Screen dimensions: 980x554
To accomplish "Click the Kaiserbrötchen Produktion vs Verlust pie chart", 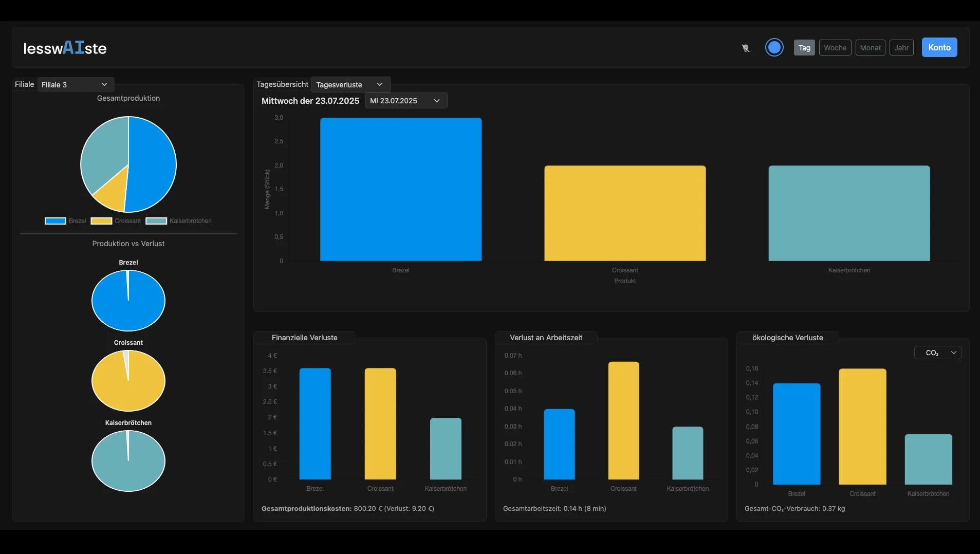I will (x=128, y=461).
